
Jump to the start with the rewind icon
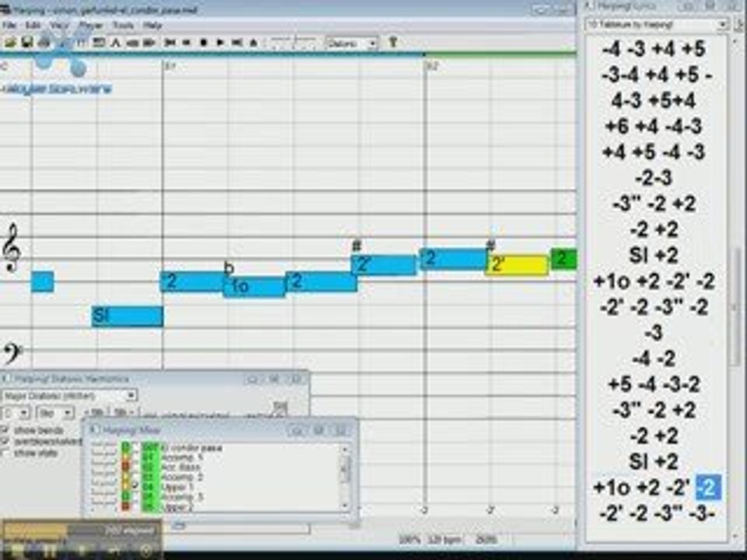coord(169,43)
